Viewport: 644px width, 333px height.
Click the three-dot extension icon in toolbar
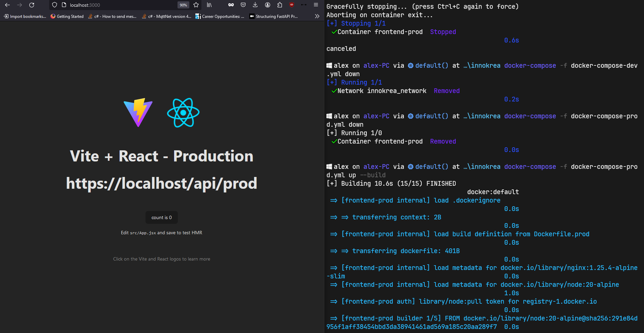pos(304,5)
